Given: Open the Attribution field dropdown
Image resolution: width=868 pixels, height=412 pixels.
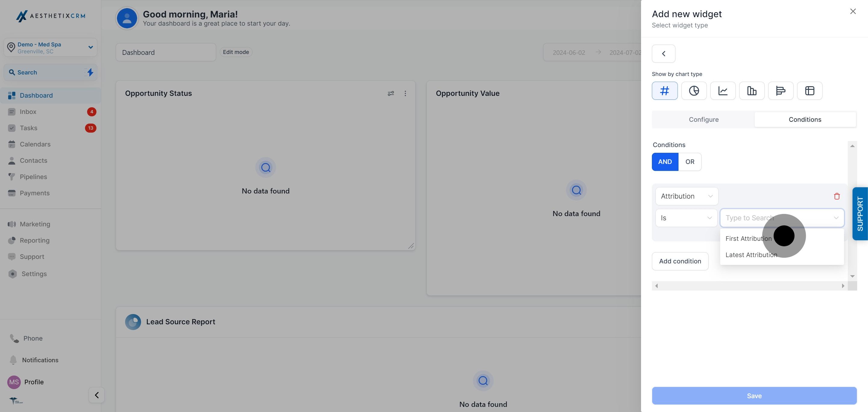Looking at the screenshot, I should tap(686, 196).
